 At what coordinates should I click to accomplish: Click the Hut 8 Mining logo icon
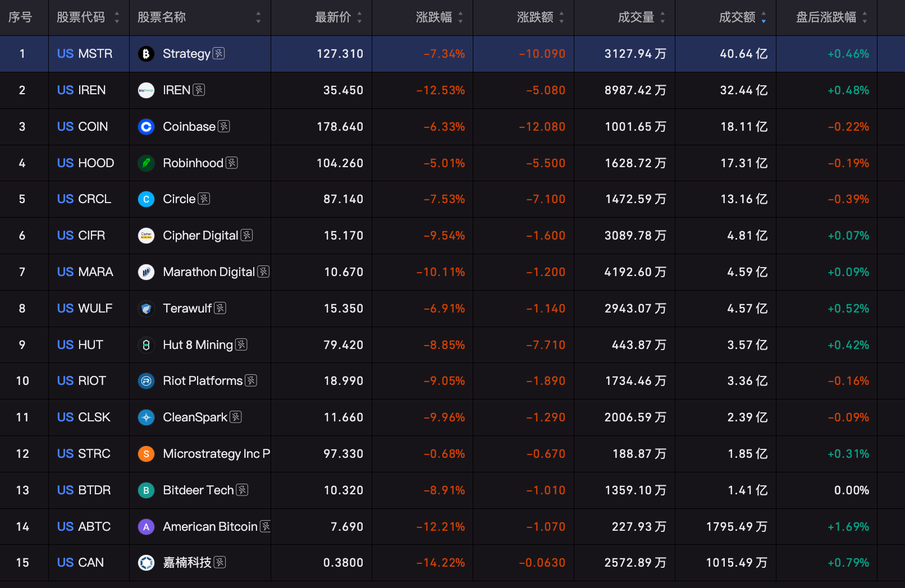pos(146,345)
